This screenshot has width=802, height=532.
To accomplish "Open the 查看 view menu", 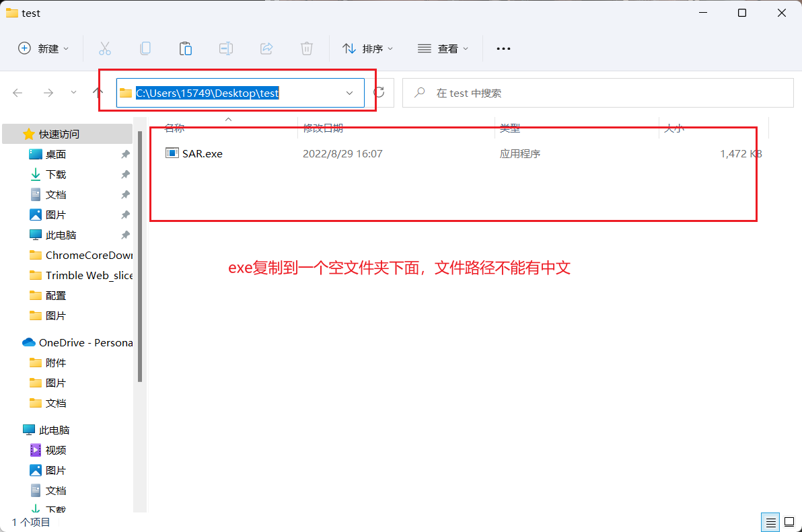I will [x=443, y=48].
